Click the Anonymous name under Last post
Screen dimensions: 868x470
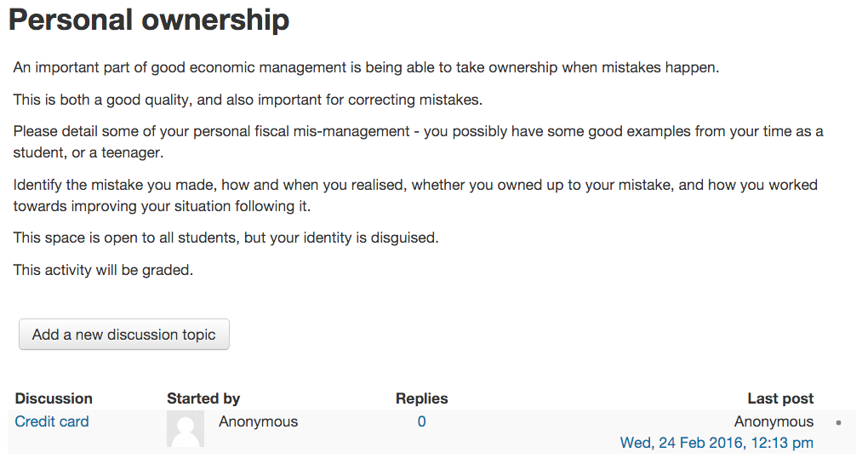pos(774,421)
